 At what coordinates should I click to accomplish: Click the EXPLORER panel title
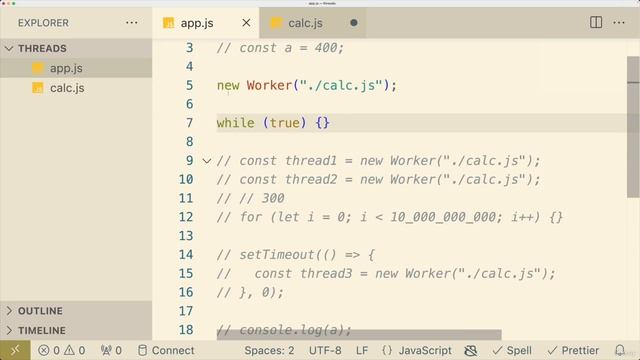43,23
